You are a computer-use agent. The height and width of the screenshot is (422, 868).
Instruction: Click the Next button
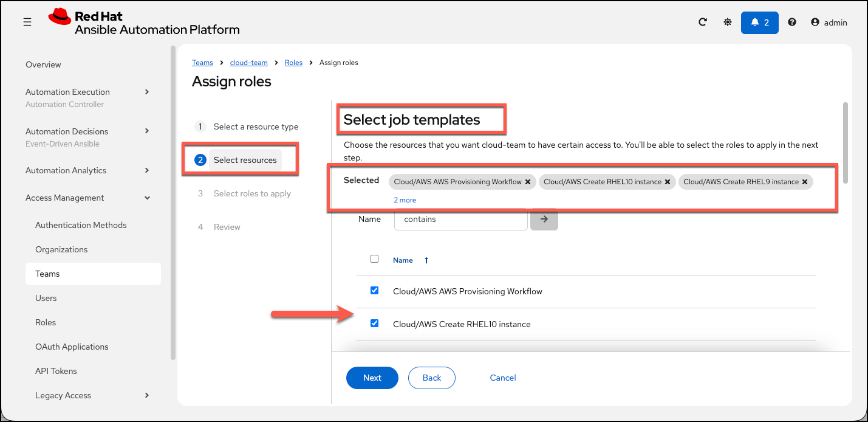372,378
